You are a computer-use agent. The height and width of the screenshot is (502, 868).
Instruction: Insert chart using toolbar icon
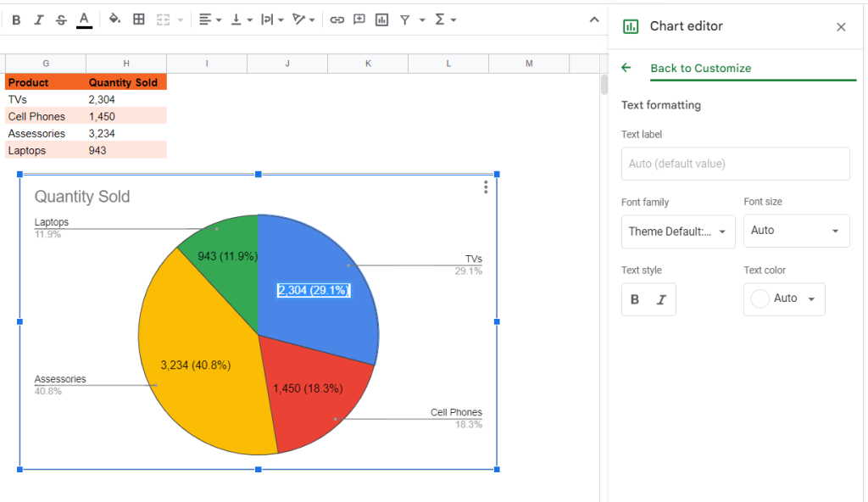(x=381, y=20)
